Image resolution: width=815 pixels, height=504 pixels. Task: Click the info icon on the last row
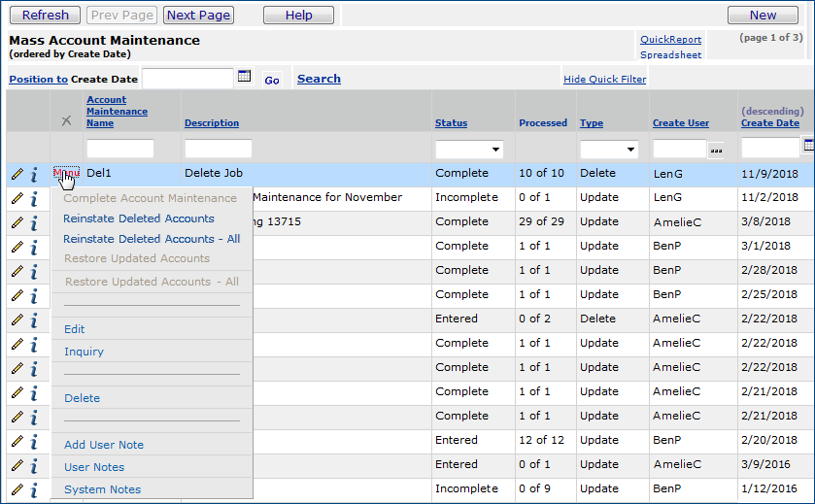click(34, 489)
